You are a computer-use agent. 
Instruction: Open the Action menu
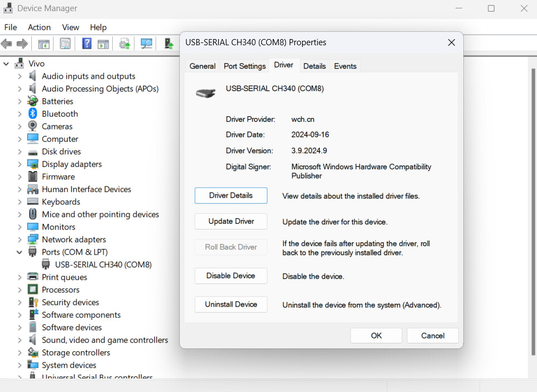[39, 27]
